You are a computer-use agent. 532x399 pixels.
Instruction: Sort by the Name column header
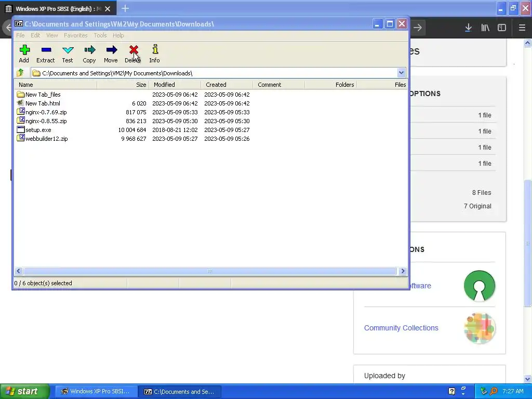pos(56,85)
